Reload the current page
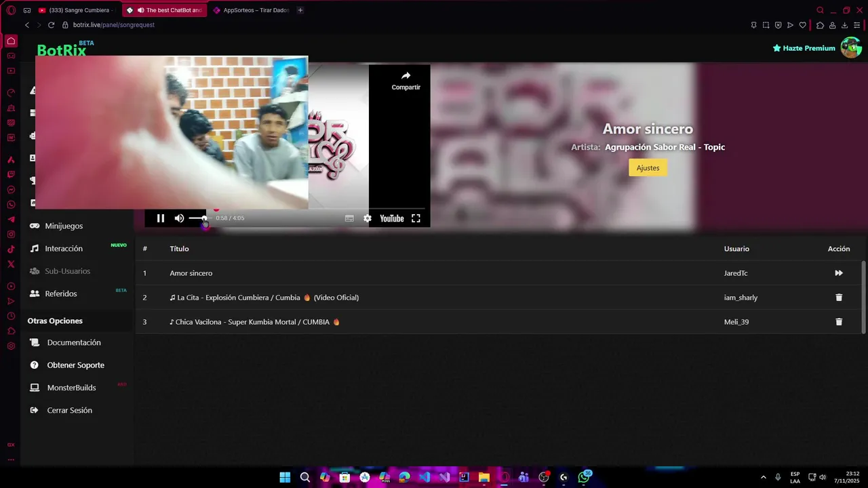Viewport: 868px width, 488px height. pos(51,25)
